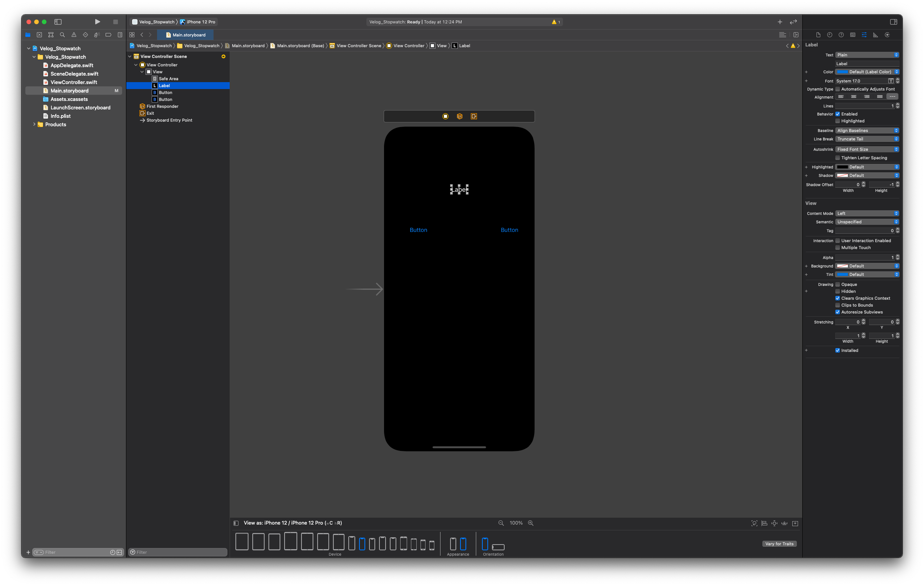This screenshot has width=924, height=586.
Task: Enable User Interaction Enabled checkbox
Action: (x=838, y=241)
